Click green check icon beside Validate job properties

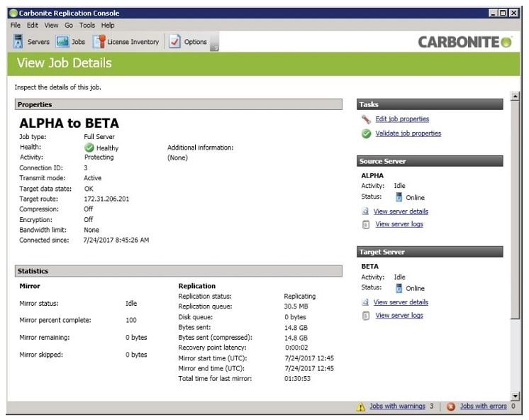pyautogui.click(x=366, y=133)
